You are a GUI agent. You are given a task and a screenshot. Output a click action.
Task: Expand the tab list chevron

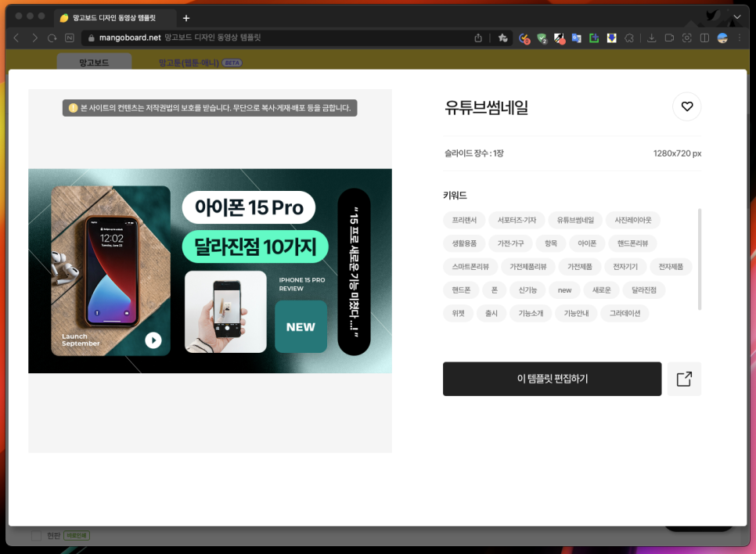[x=737, y=17]
